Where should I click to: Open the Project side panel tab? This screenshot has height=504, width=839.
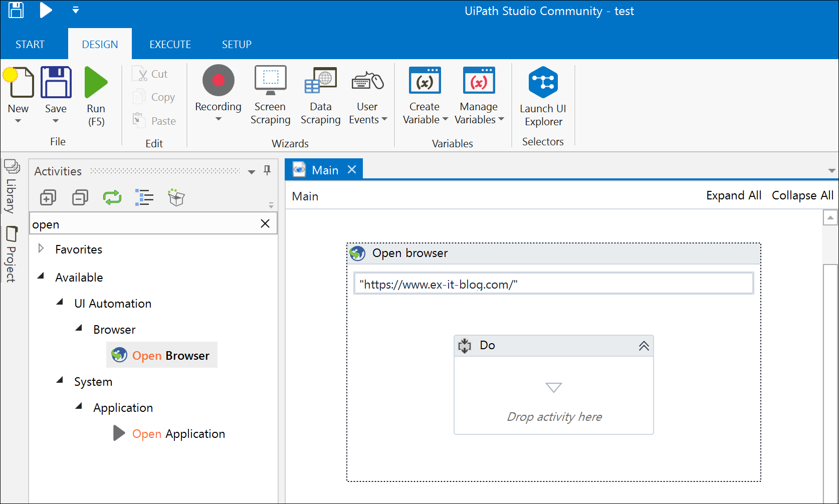11,255
